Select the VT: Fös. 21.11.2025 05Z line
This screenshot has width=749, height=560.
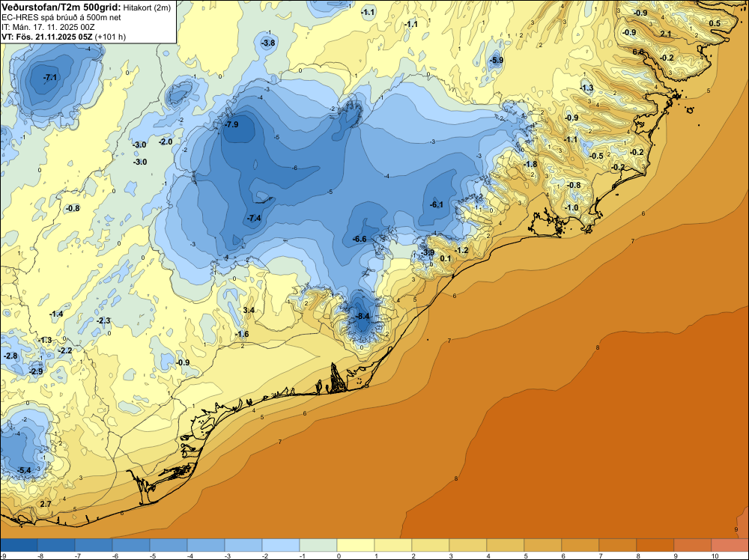pyautogui.click(x=64, y=37)
